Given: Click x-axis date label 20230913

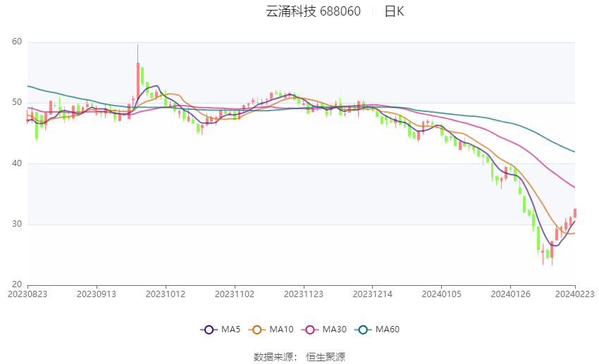Looking at the screenshot, I should click(97, 294).
